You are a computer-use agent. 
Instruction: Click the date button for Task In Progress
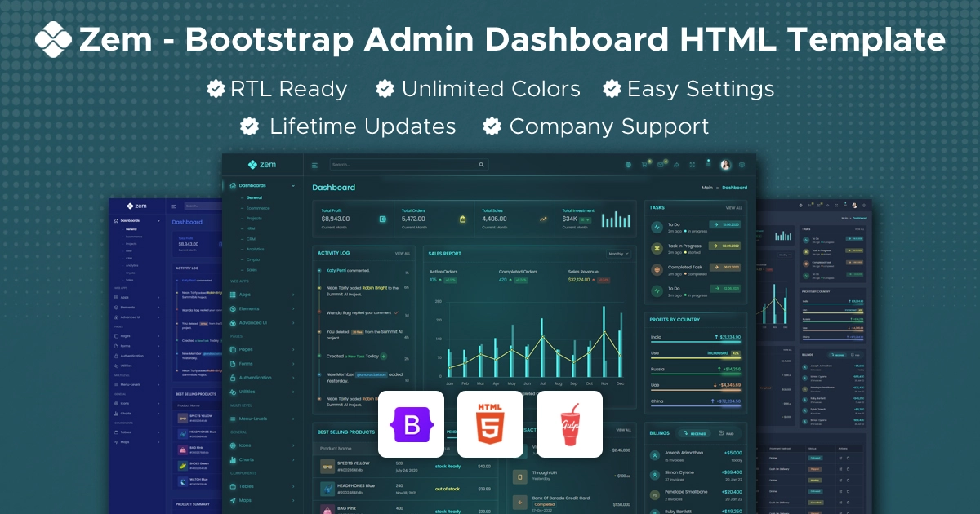click(724, 246)
